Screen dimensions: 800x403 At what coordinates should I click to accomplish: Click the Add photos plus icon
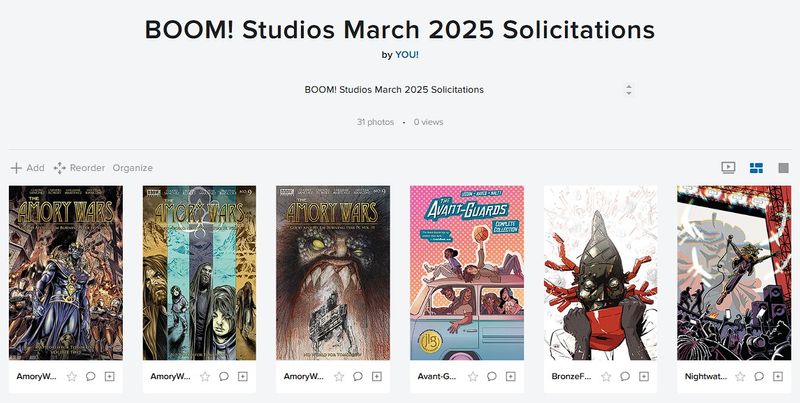click(16, 168)
